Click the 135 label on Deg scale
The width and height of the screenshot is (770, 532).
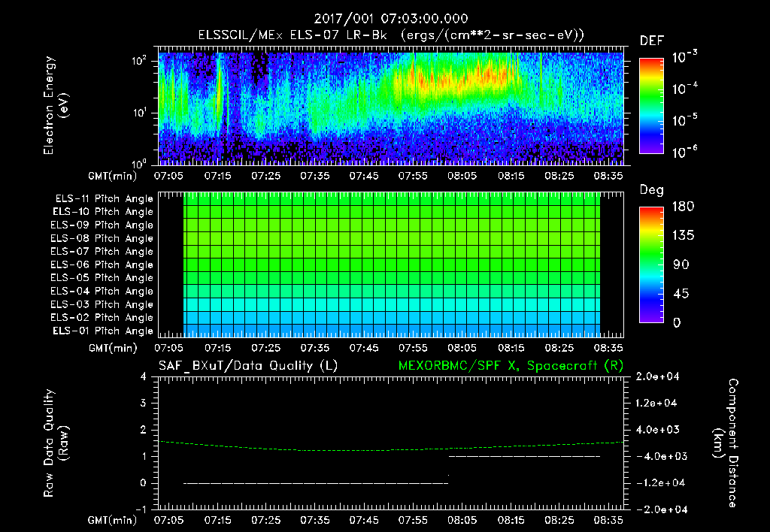(x=683, y=236)
